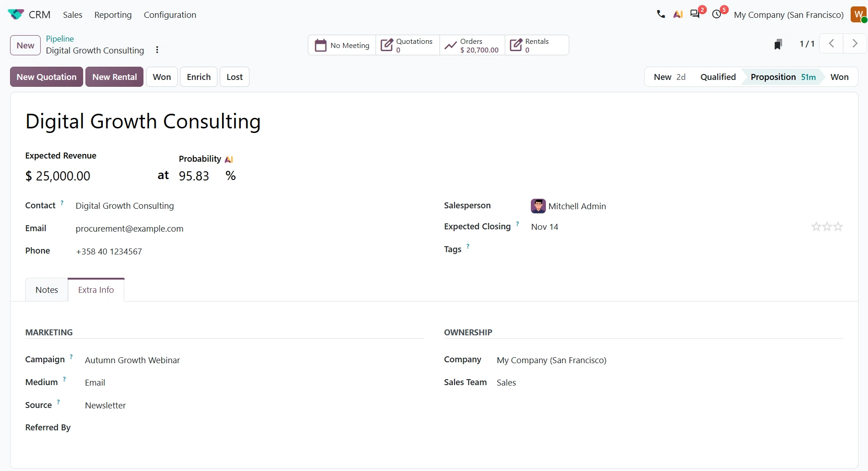Open the Sales menu

pos(73,15)
